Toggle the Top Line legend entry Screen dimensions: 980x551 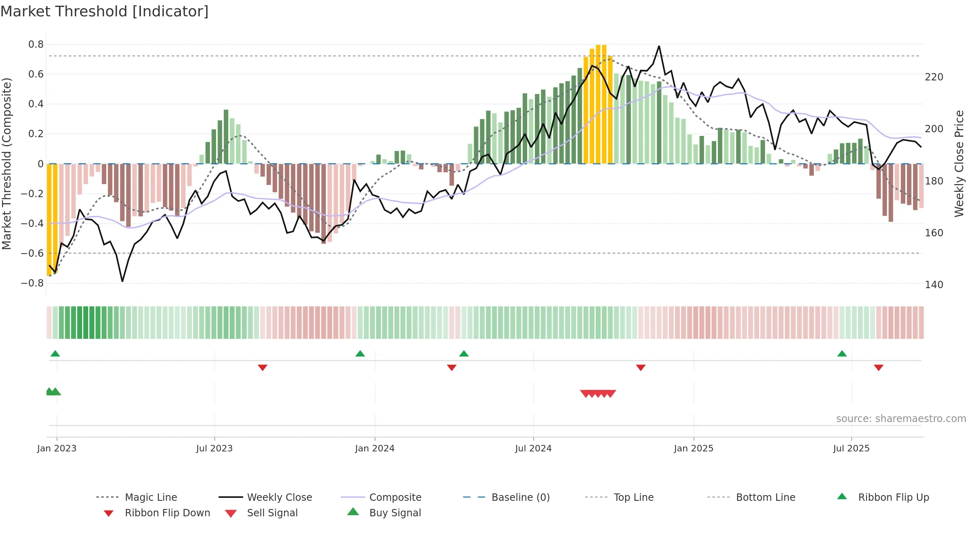619,497
